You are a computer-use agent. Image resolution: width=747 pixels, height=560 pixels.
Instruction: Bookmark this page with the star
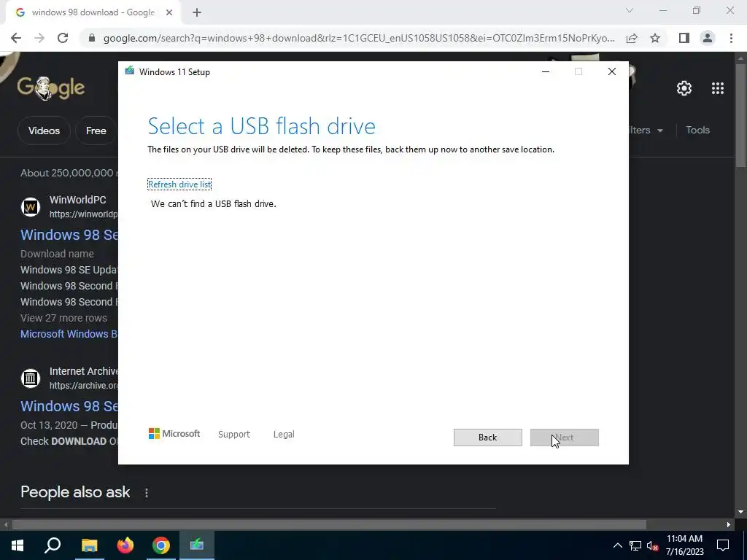click(655, 38)
